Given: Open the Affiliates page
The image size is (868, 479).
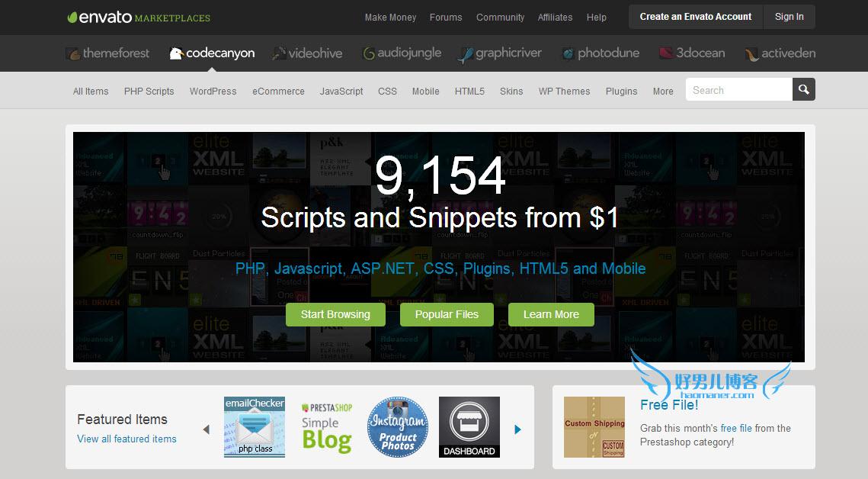Looking at the screenshot, I should tap(556, 18).
